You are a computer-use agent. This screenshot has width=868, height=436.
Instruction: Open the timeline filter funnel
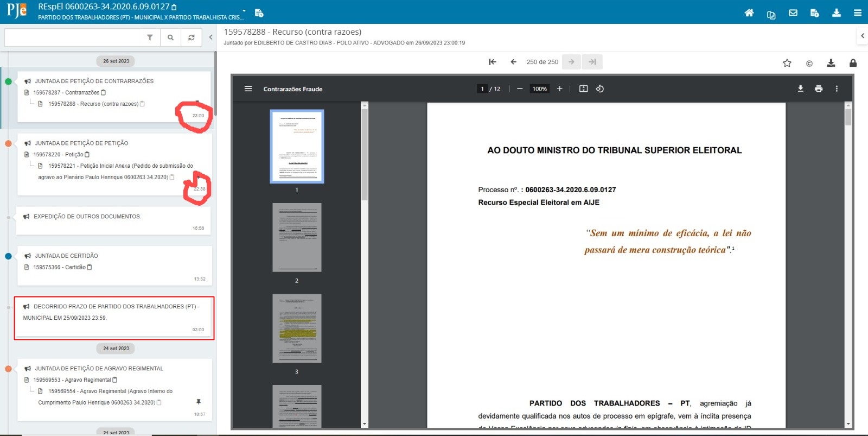tap(150, 37)
